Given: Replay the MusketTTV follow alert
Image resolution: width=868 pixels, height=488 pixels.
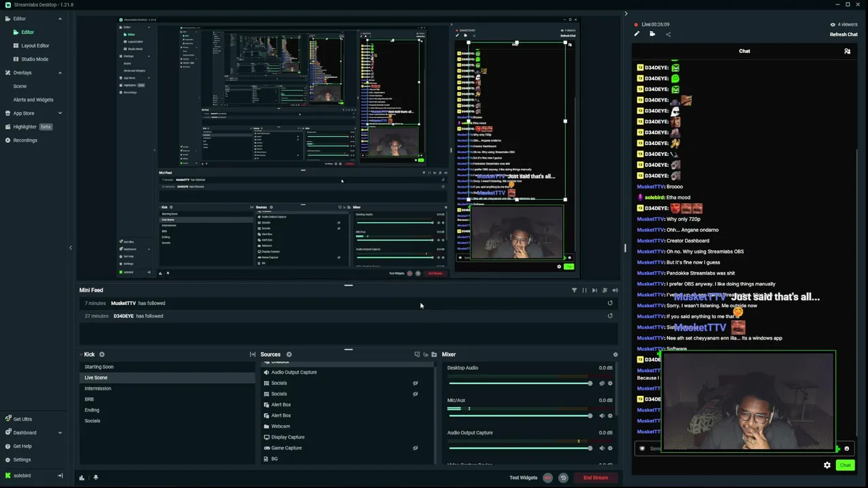Looking at the screenshot, I should coord(610,303).
